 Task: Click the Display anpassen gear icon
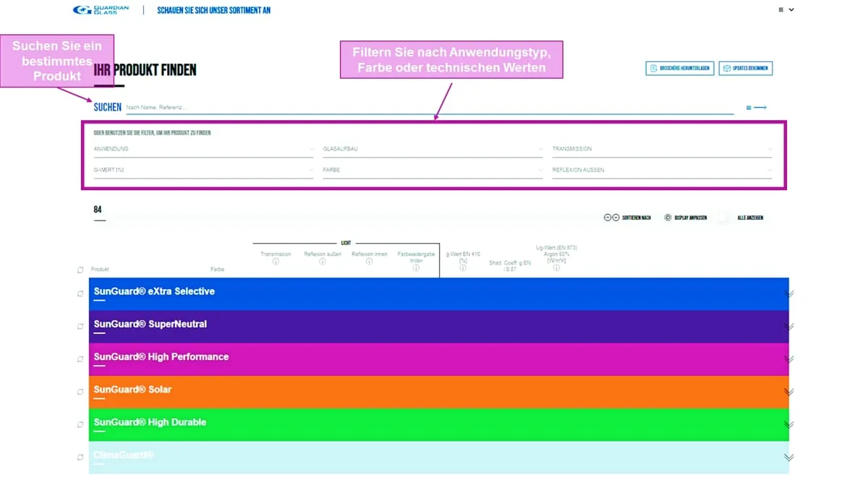tap(668, 218)
